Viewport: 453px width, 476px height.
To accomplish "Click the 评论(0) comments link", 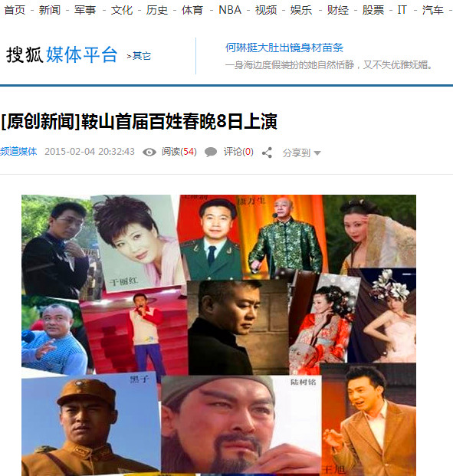I will [238, 152].
